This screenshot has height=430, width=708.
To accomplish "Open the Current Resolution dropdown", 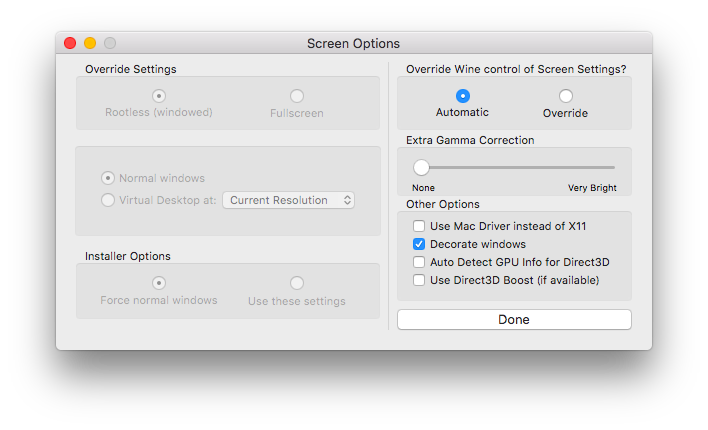I will [x=288, y=200].
